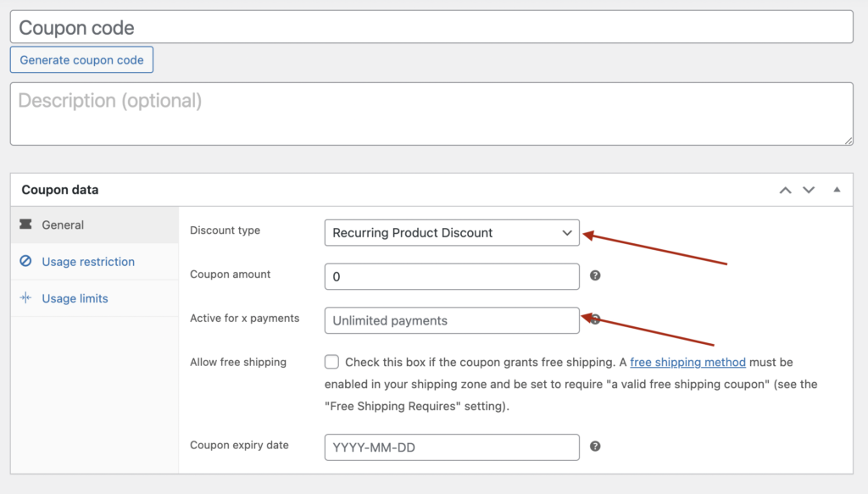Focus the Coupon code field

point(431,27)
